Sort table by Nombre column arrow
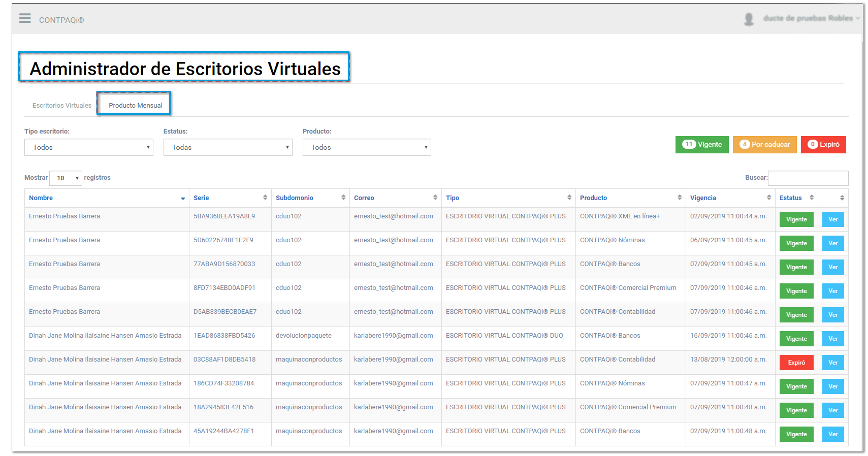 [x=183, y=199]
